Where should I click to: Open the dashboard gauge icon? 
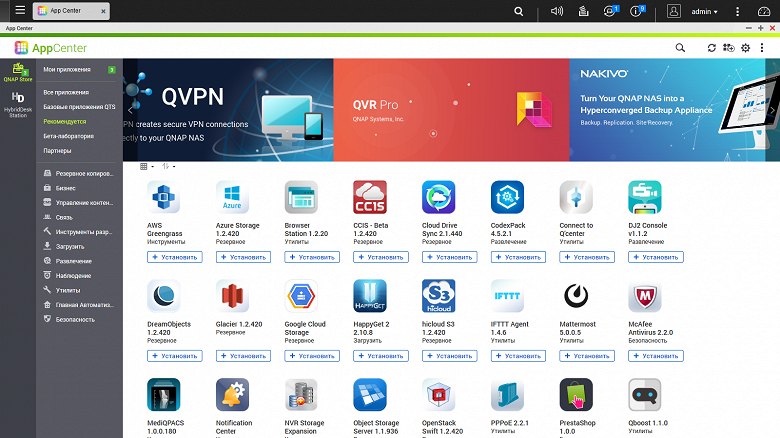coord(764,11)
